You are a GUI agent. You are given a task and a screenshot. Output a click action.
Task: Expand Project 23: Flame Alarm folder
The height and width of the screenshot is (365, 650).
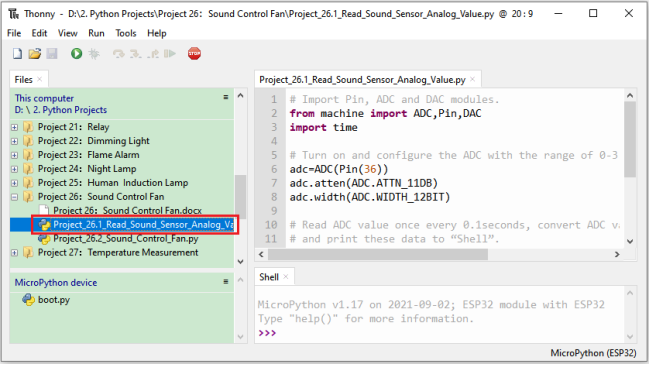(15, 155)
